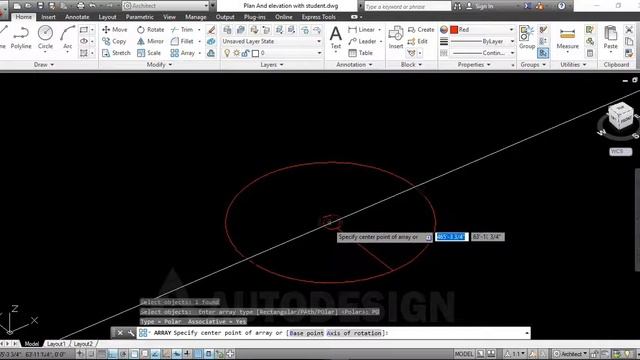The image size is (640, 360).
Task: Activate the Stretch command
Action: (116, 53)
